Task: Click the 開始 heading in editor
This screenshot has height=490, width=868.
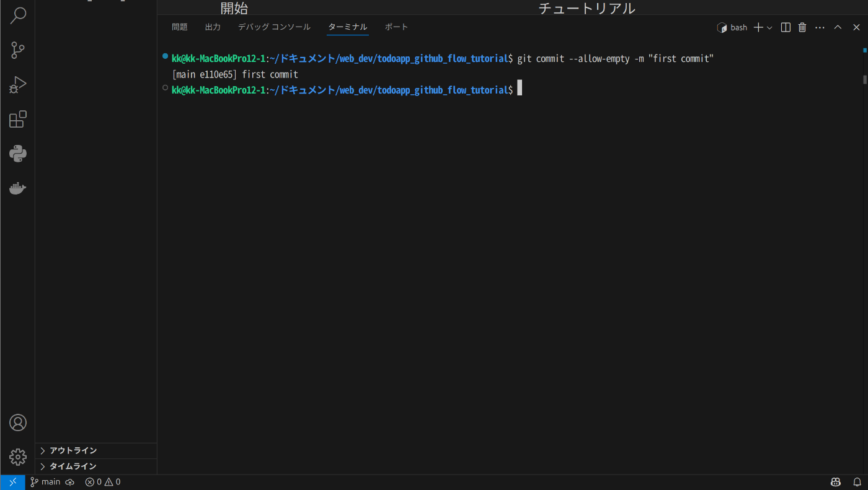Action: click(x=234, y=8)
